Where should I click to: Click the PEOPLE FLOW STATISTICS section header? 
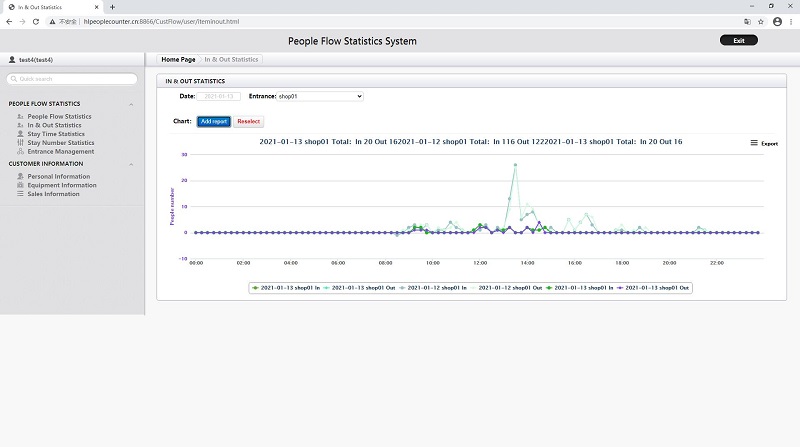pos(44,104)
